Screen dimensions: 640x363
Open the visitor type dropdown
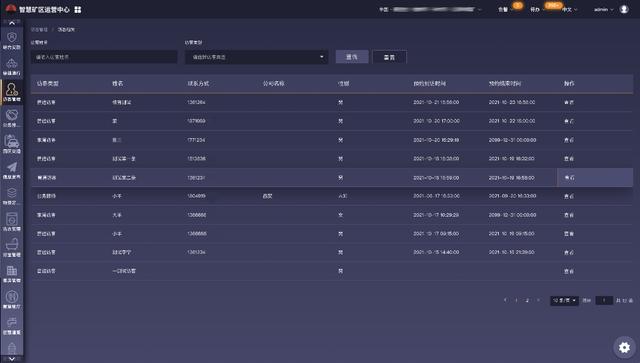257,57
